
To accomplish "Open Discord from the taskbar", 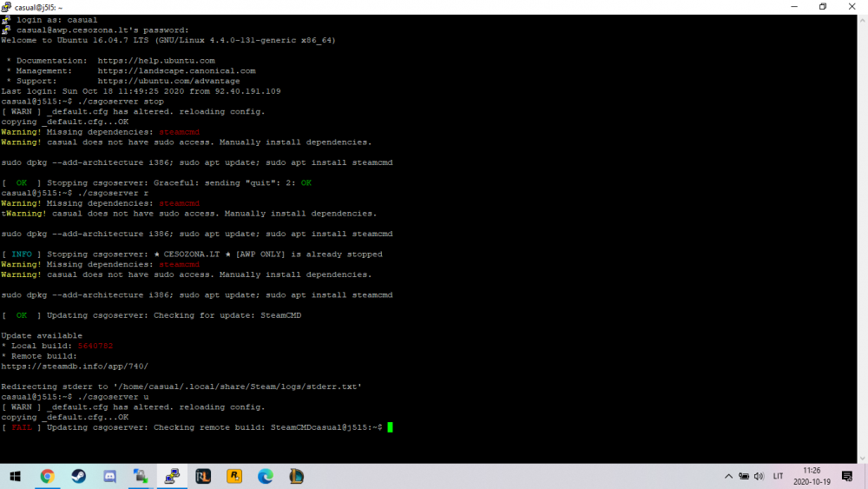I will tap(109, 476).
